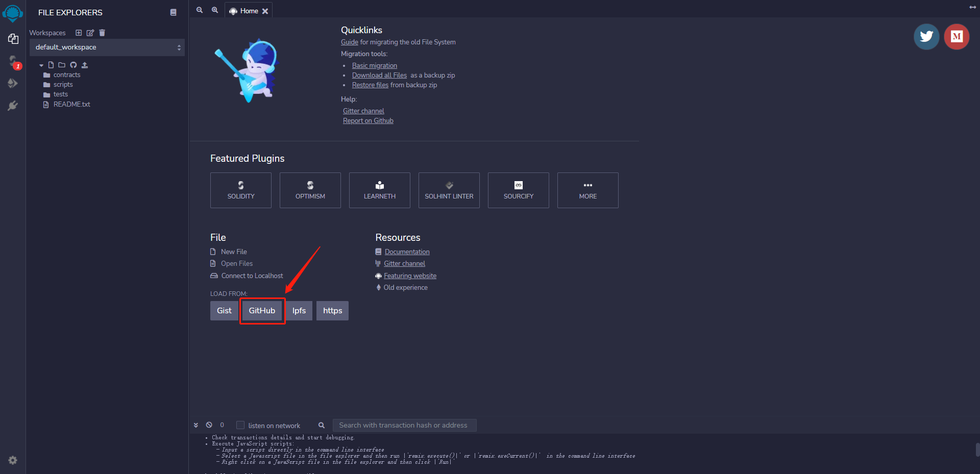This screenshot has height=474, width=980.
Task: Open the Solidity compiler sidebar icon
Action: [14, 62]
